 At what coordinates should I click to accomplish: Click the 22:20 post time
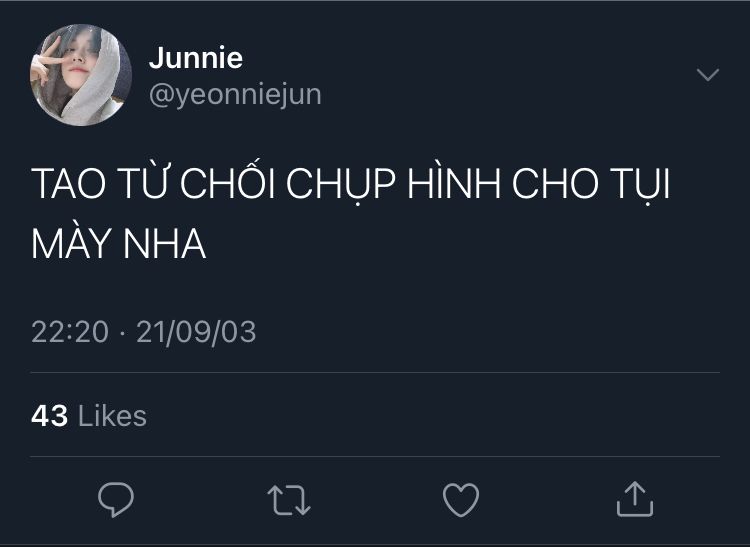point(69,332)
